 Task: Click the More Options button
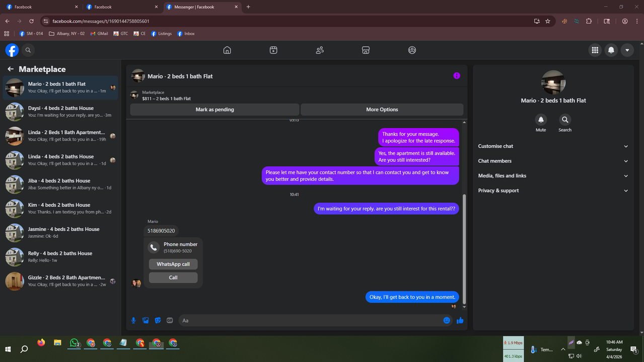[382, 109]
